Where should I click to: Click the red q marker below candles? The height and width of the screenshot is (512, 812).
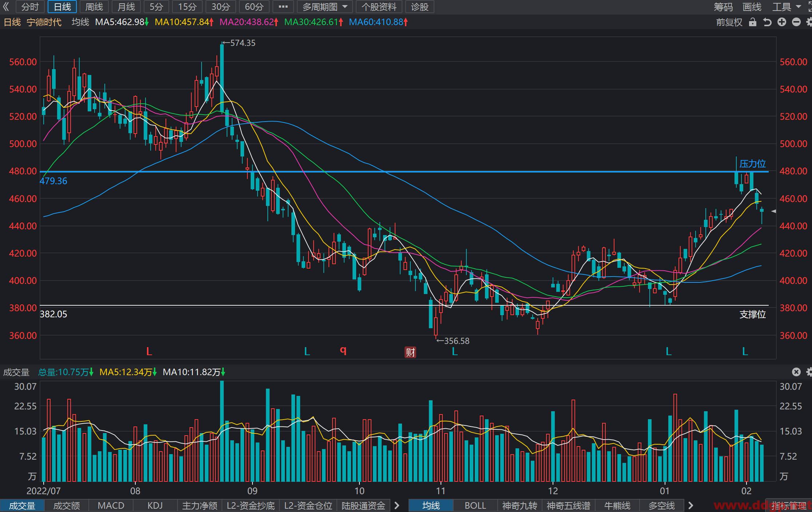tap(343, 350)
